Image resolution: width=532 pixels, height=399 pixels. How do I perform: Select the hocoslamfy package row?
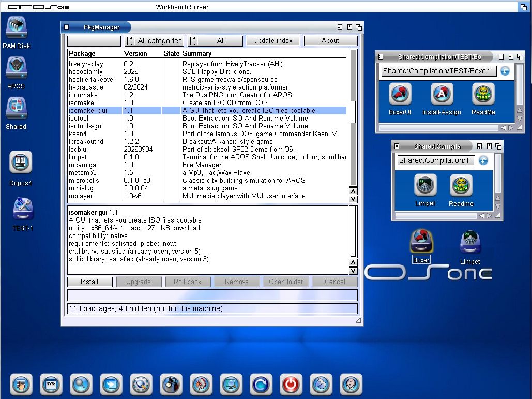(207, 71)
